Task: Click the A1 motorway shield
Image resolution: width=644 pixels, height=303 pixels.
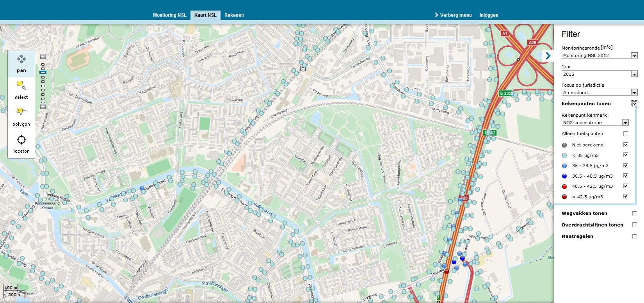Action: click(x=504, y=34)
